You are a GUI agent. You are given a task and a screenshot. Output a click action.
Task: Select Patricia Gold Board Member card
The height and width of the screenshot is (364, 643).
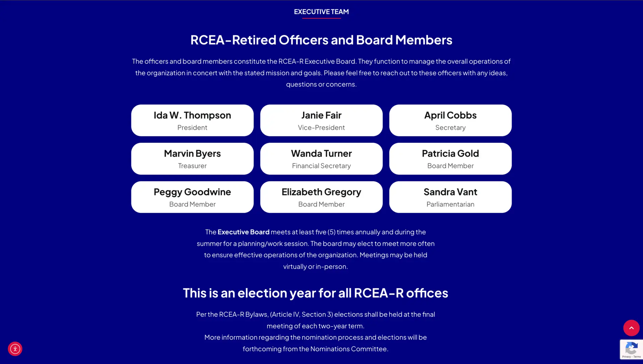pos(450,159)
